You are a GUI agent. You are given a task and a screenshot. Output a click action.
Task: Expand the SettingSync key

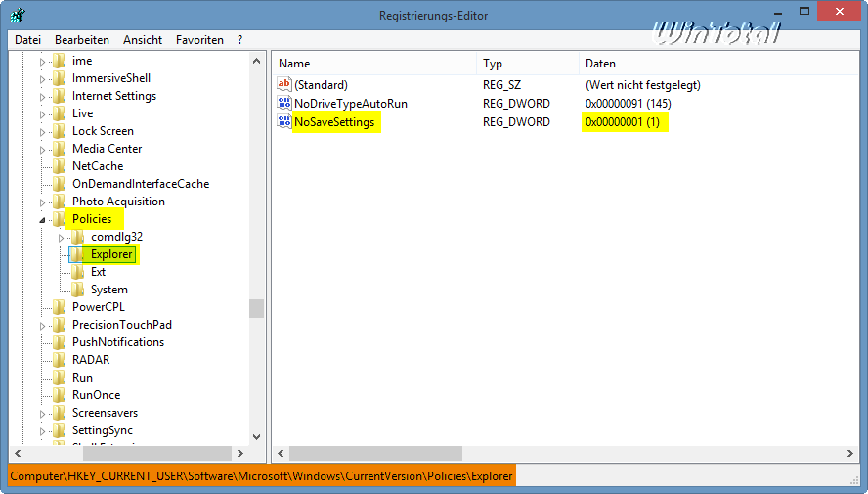click(x=42, y=432)
